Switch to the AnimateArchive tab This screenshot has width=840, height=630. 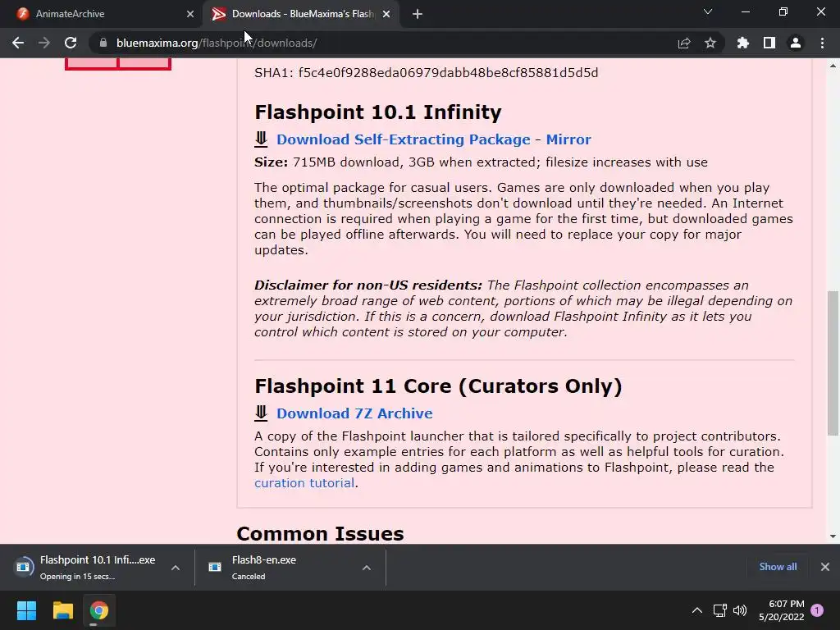click(102, 14)
